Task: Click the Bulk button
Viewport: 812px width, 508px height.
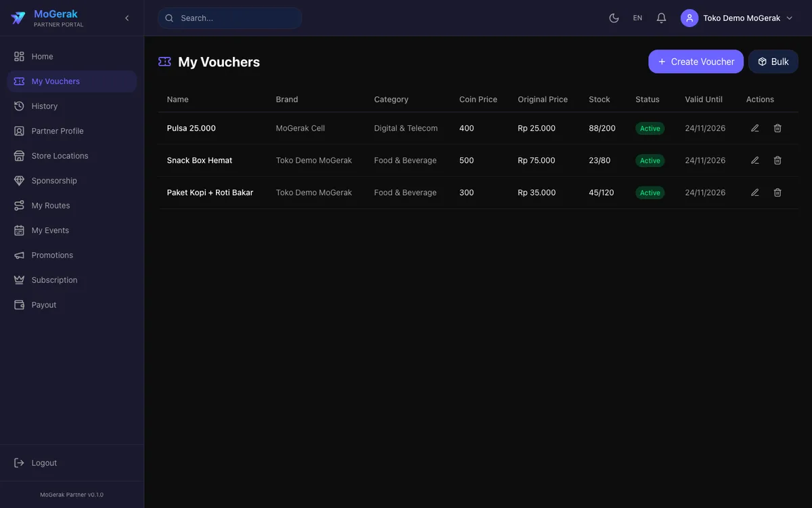Action: click(x=773, y=62)
